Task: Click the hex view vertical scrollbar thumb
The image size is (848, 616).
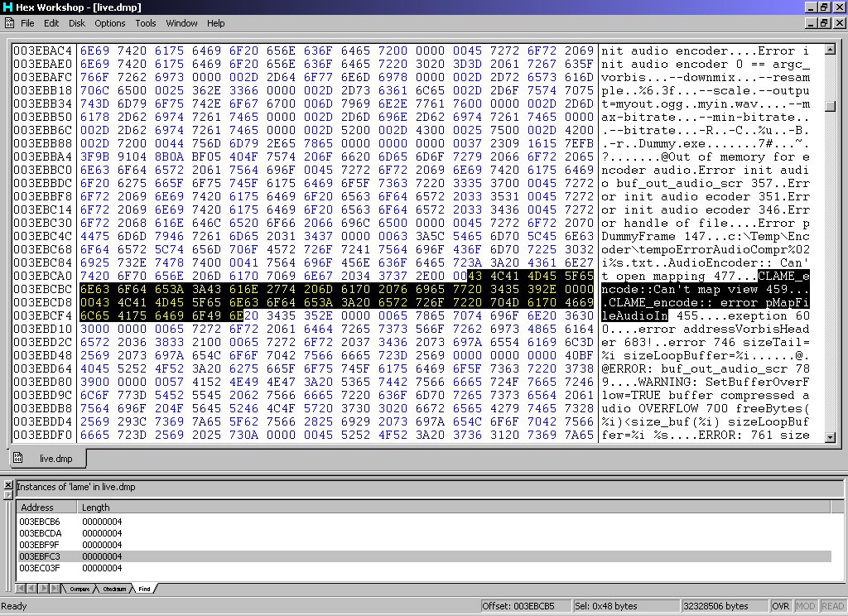Action: coord(830,106)
